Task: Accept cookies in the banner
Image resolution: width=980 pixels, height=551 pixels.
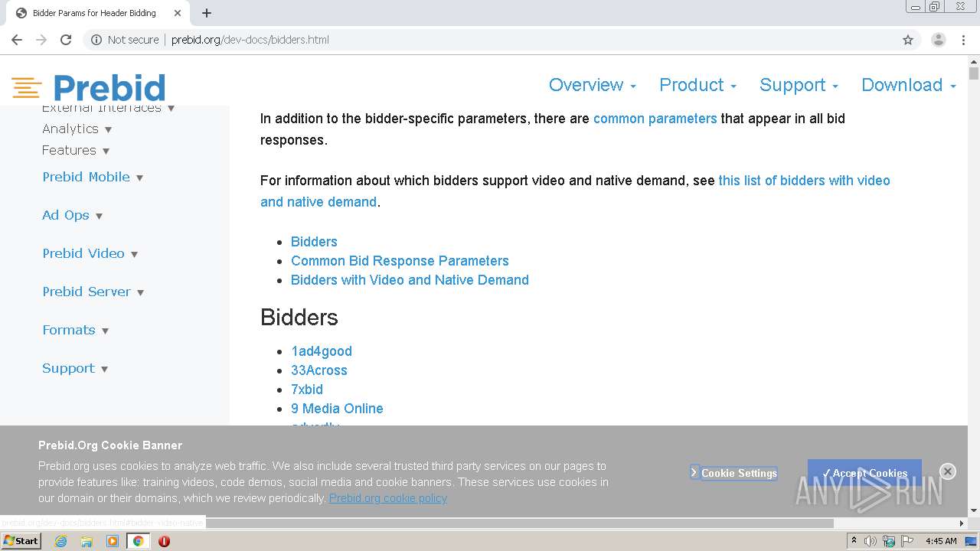Action: click(864, 473)
